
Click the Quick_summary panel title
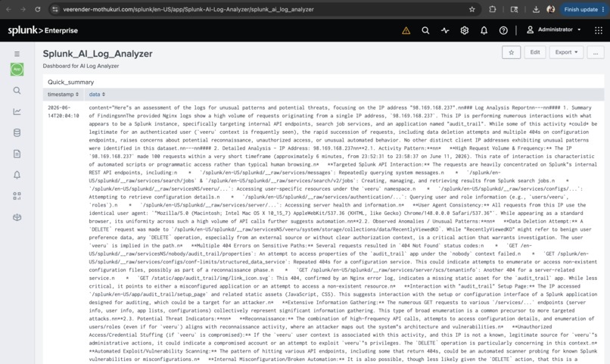71,82
